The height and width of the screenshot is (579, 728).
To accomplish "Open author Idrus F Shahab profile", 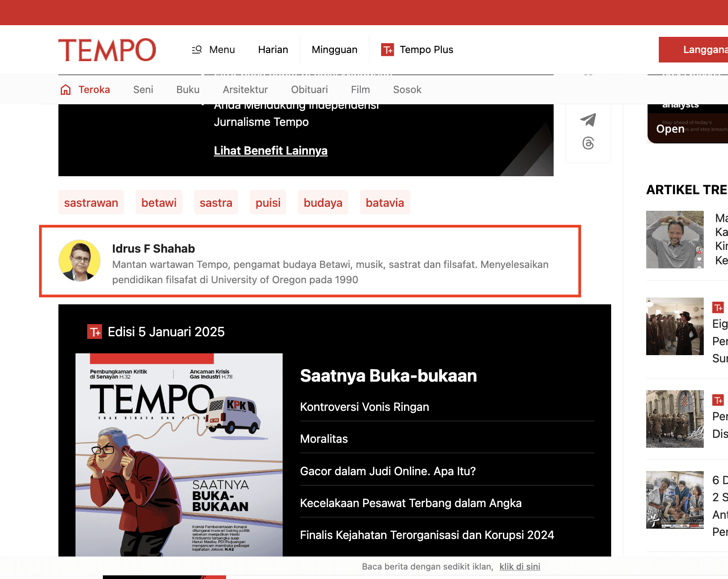I will (x=154, y=249).
